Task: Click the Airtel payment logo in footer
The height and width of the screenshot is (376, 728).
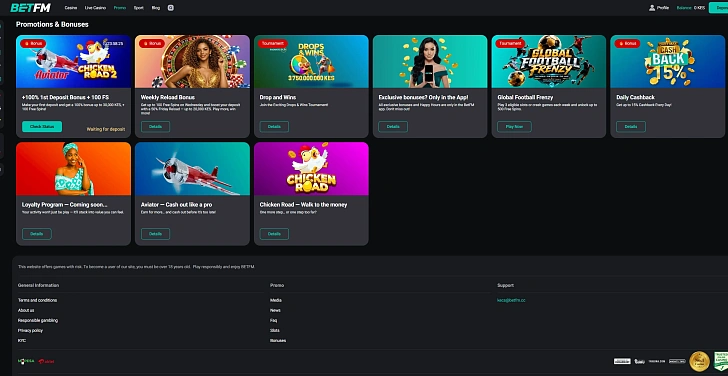Action: [46, 361]
